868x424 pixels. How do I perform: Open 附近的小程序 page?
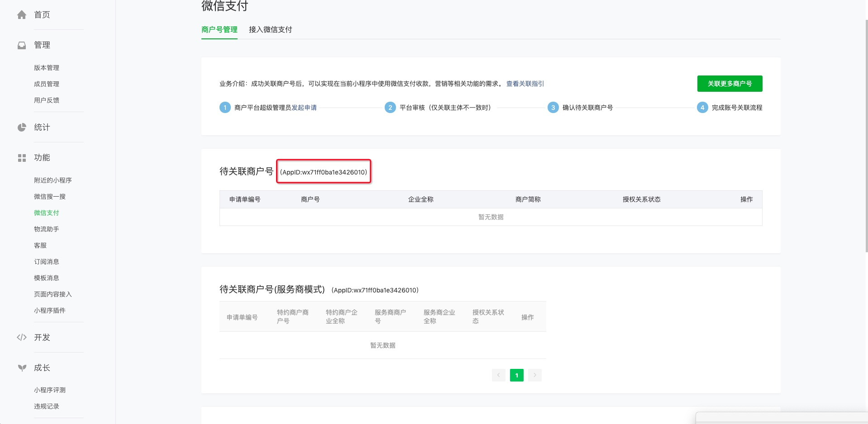tap(53, 180)
